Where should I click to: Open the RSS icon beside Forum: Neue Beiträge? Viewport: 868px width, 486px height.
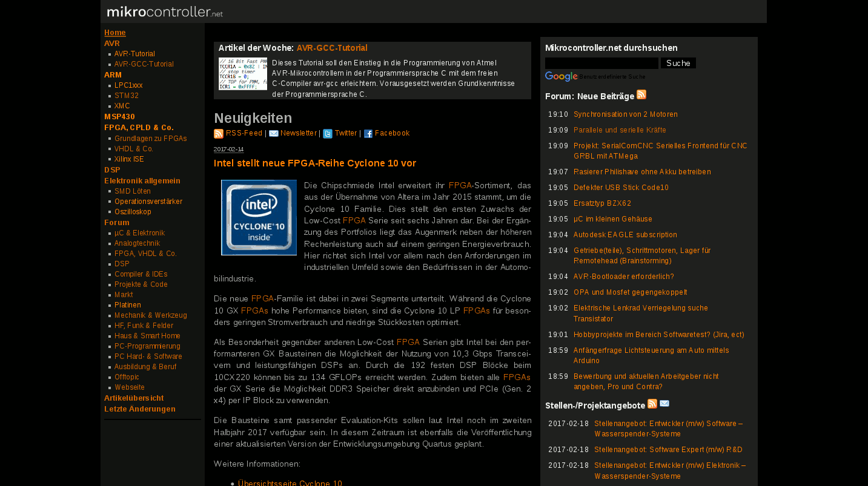(x=641, y=94)
